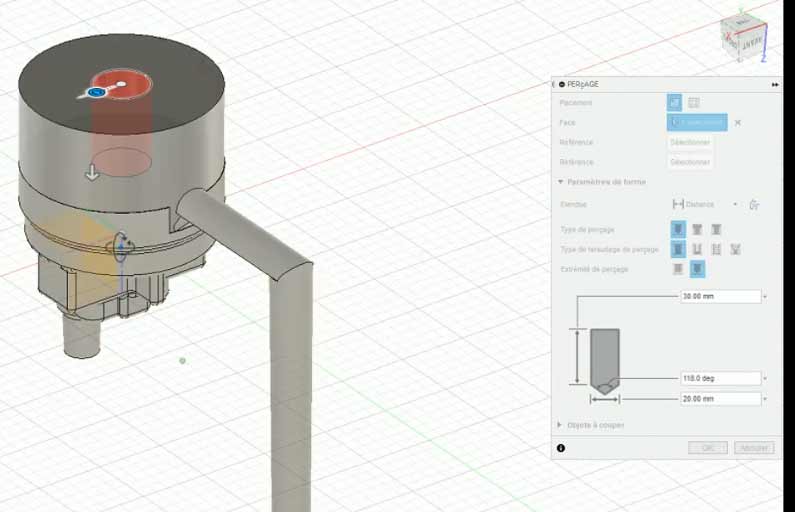Choose the multiple-holes placement icon
The width and height of the screenshot is (795, 512).
click(694, 102)
